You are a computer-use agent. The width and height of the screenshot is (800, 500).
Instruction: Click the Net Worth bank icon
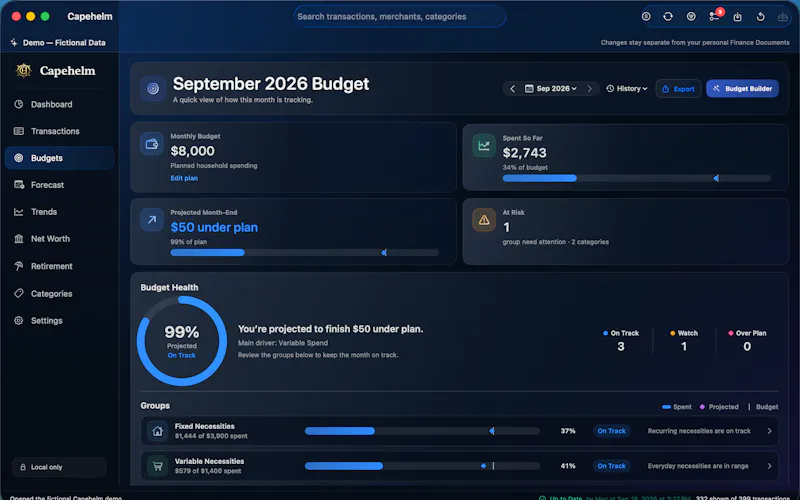19,239
